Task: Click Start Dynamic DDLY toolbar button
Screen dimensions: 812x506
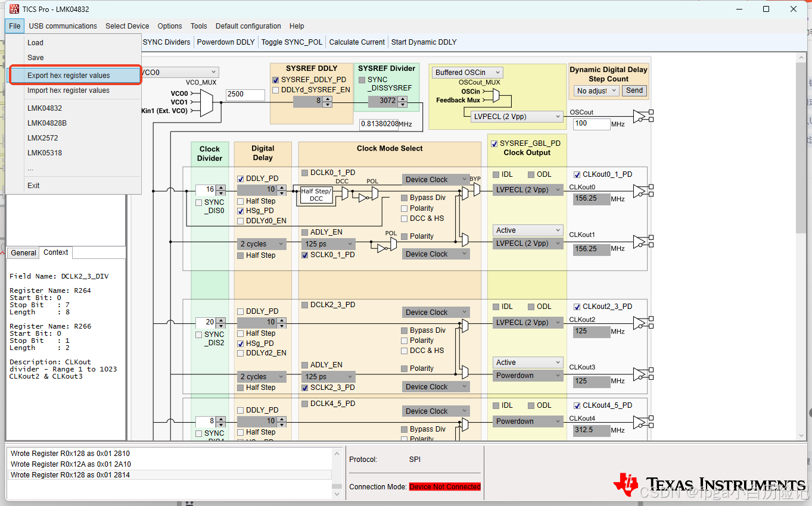Action: tap(424, 42)
